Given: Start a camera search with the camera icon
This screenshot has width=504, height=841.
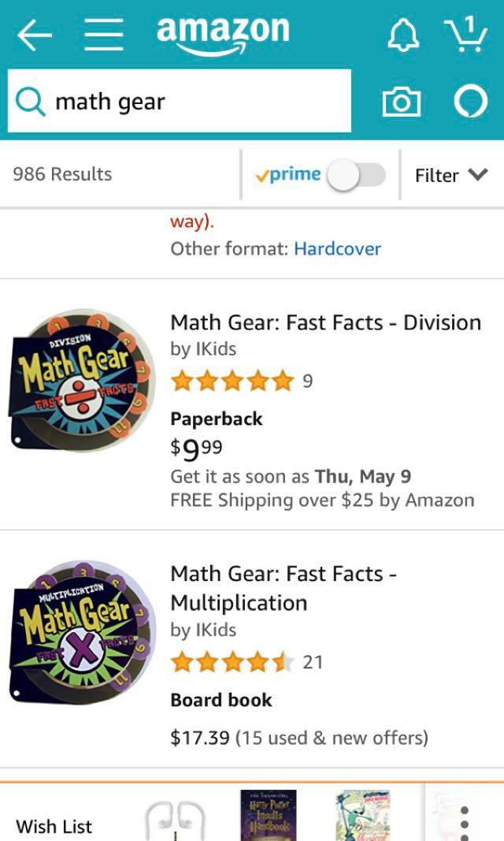Looking at the screenshot, I should click(402, 102).
